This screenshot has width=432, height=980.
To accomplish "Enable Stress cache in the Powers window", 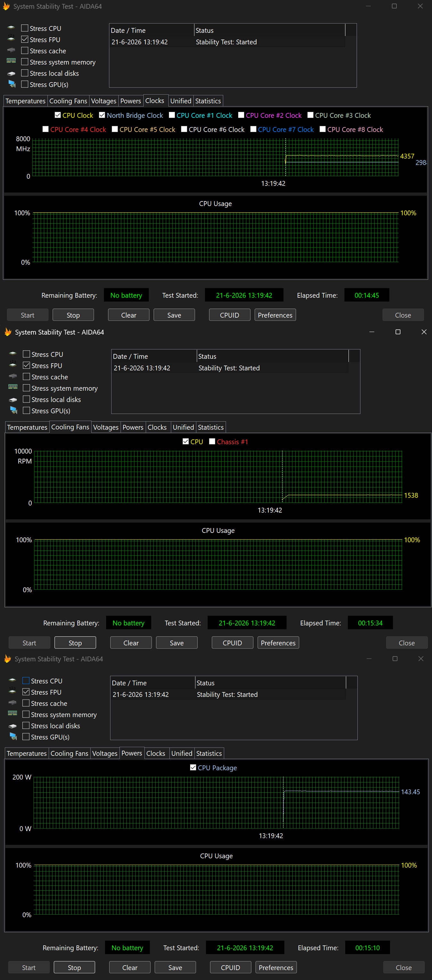I will tap(26, 703).
